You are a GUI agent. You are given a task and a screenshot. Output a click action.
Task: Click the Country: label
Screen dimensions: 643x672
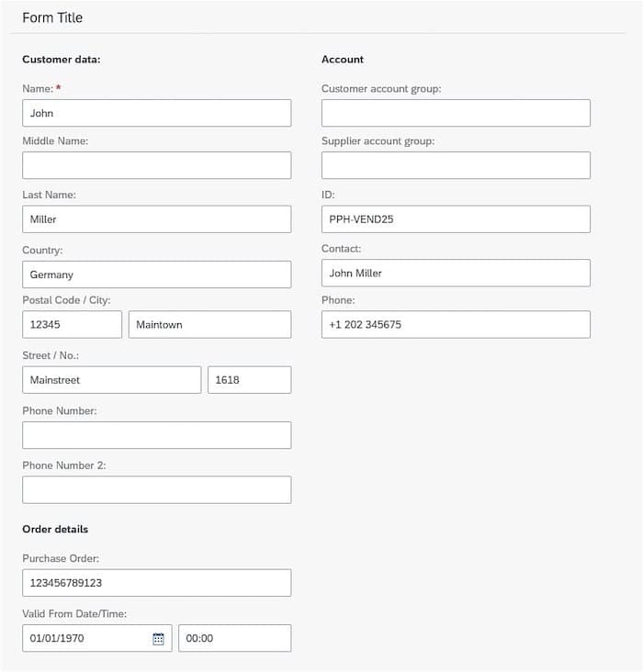(x=42, y=250)
